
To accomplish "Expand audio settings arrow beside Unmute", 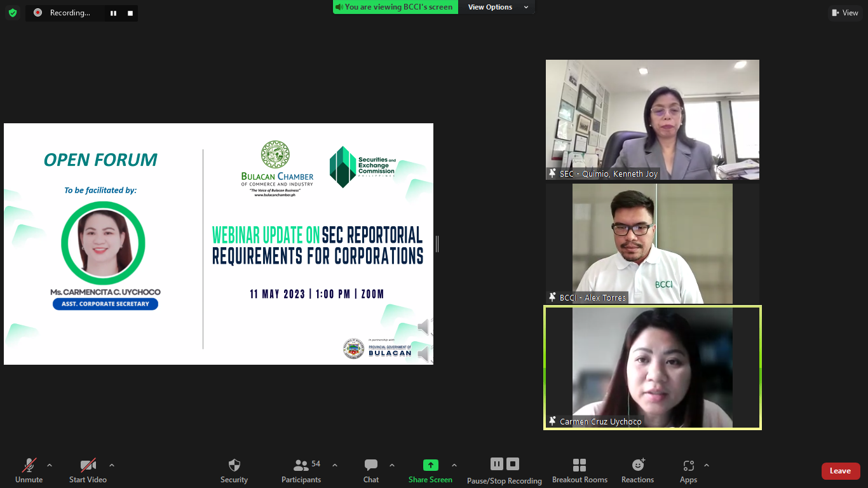I will tap(50, 465).
